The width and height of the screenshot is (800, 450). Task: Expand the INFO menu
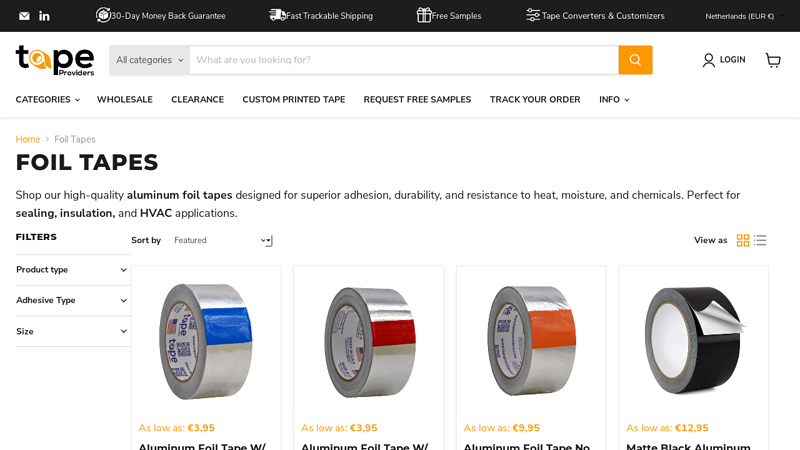(x=614, y=99)
